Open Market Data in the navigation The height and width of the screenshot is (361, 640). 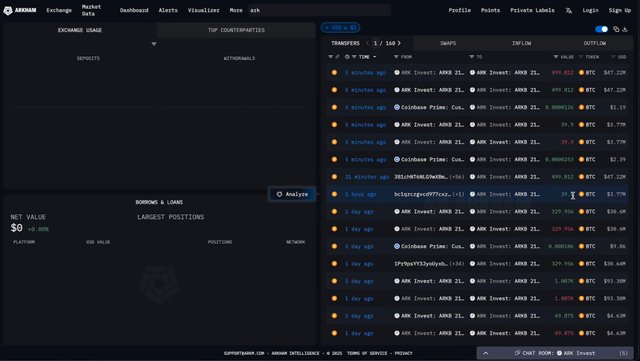point(91,10)
